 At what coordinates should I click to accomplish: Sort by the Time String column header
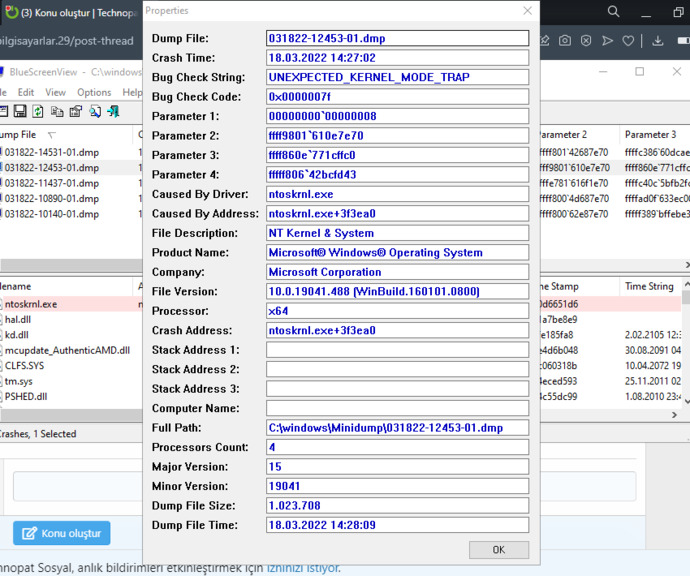(650, 286)
